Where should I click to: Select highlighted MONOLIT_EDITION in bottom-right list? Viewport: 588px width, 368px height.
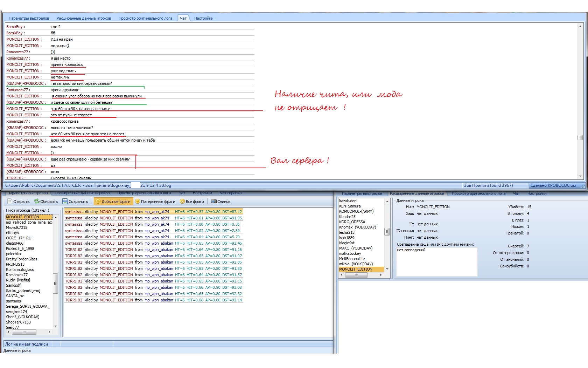(361, 269)
